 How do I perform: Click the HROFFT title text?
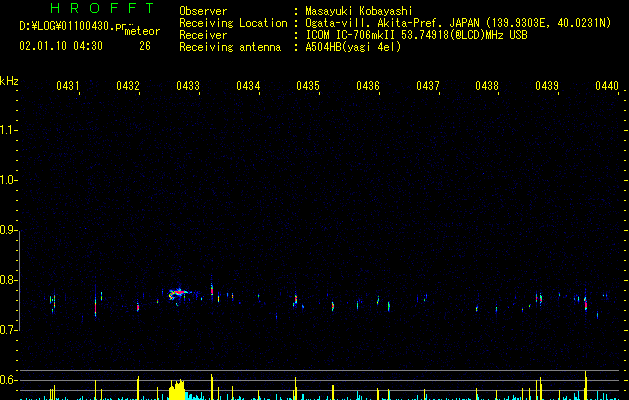(103, 8)
